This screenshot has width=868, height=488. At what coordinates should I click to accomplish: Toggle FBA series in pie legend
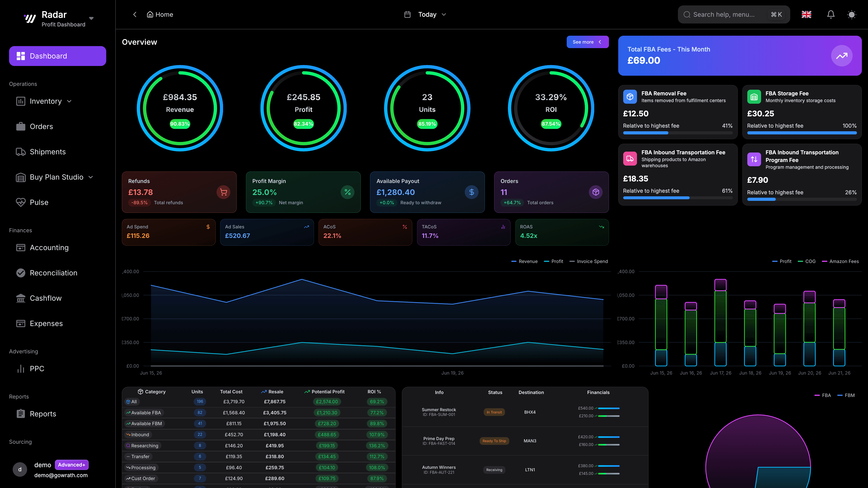tap(823, 395)
